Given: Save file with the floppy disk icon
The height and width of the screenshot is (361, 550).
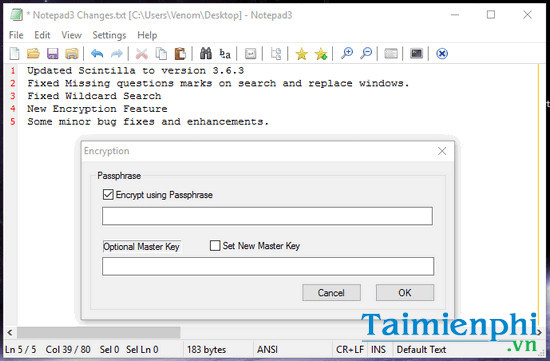Looking at the screenshot, I should pos(53,54).
